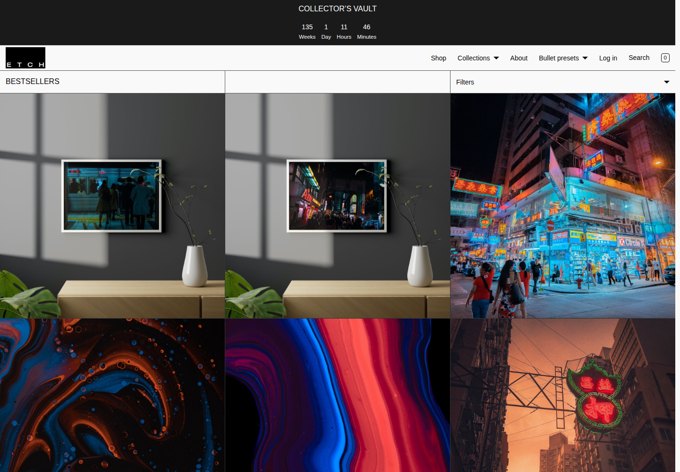The height and width of the screenshot is (472, 680).
Task: Open the Search link
Action: [639, 58]
